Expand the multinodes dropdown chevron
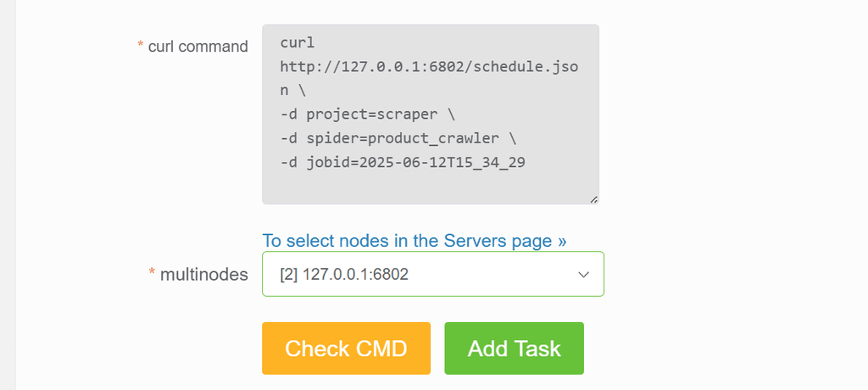The image size is (868, 390). coord(583,274)
